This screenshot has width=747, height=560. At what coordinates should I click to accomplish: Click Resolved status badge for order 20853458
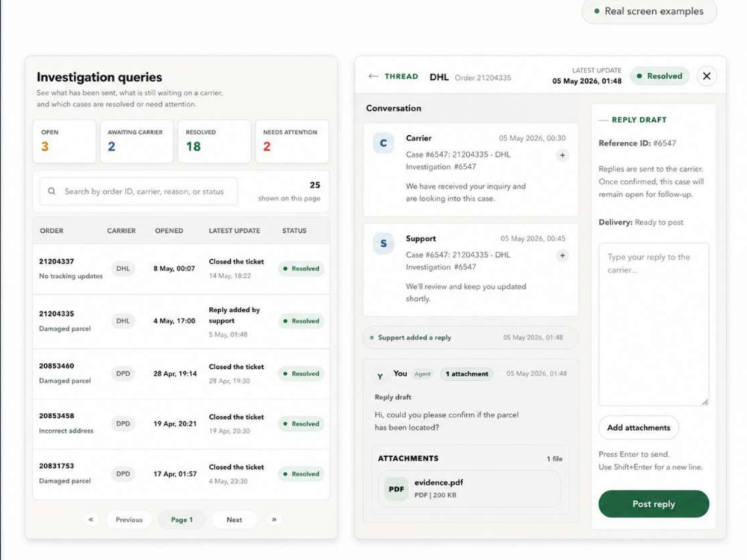(x=301, y=424)
